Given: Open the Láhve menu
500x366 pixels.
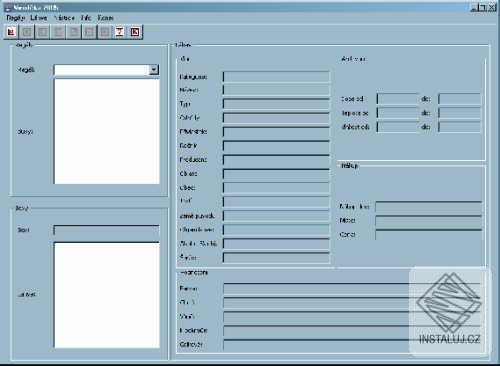Looking at the screenshot, I should click(x=39, y=18).
